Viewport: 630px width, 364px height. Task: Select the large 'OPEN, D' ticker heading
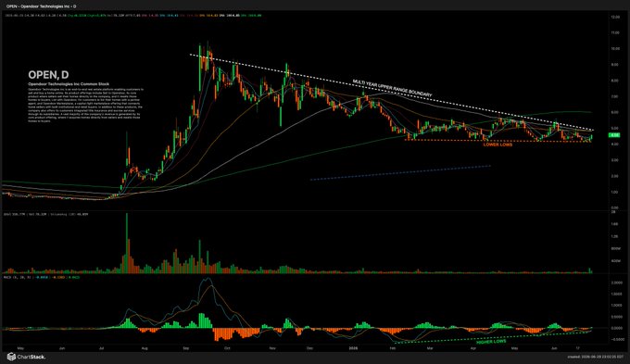pyautogui.click(x=48, y=75)
